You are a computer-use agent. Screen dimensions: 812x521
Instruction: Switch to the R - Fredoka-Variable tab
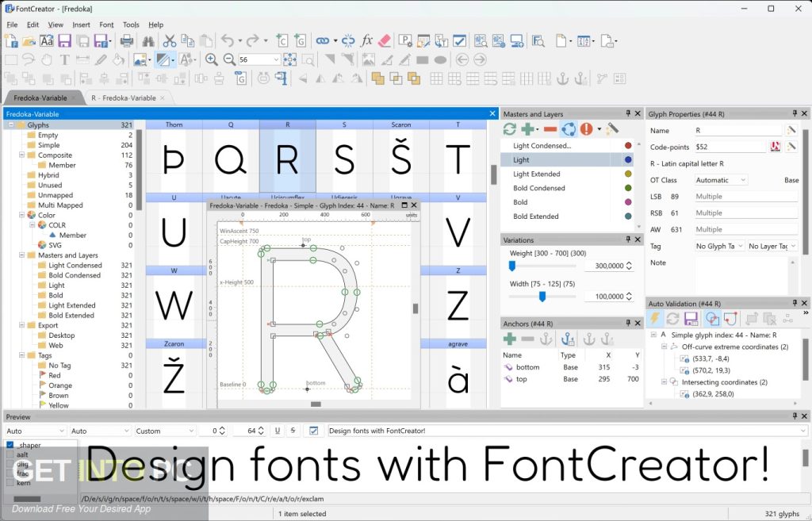(x=123, y=98)
